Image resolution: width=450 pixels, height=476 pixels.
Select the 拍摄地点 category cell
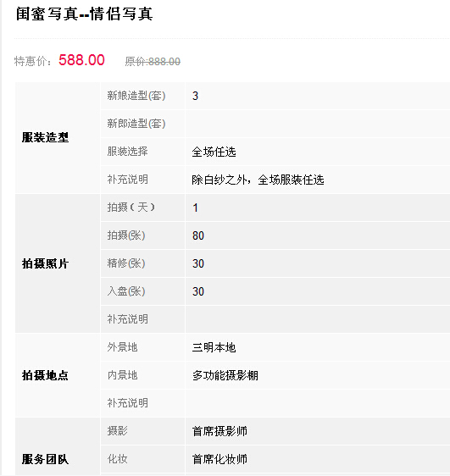(x=58, y=375)
